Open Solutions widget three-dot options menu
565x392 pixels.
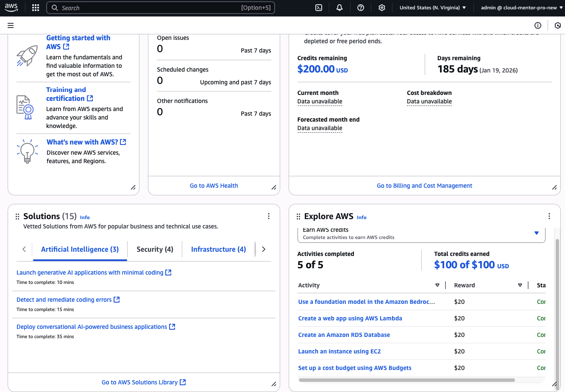click(269, 216)
